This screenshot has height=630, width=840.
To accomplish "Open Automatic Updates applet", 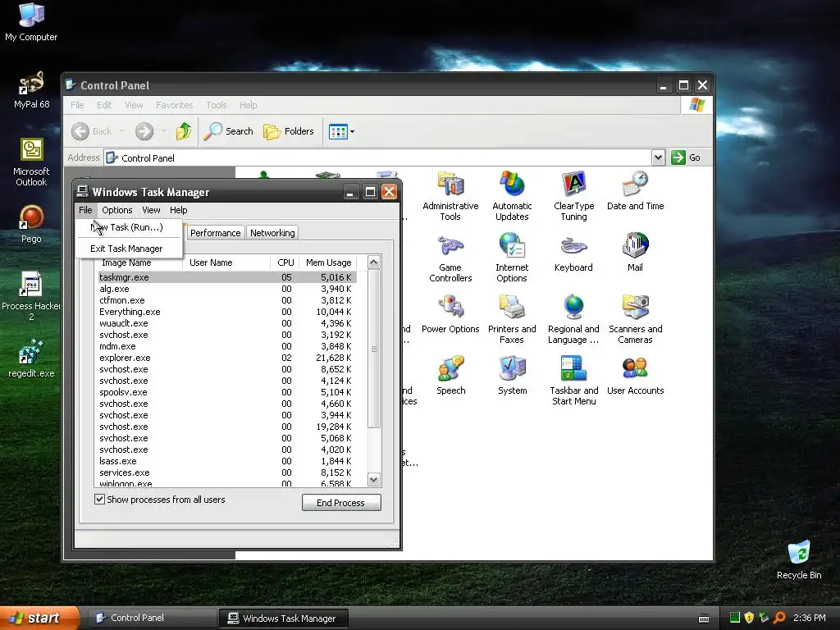I will 512,196.
